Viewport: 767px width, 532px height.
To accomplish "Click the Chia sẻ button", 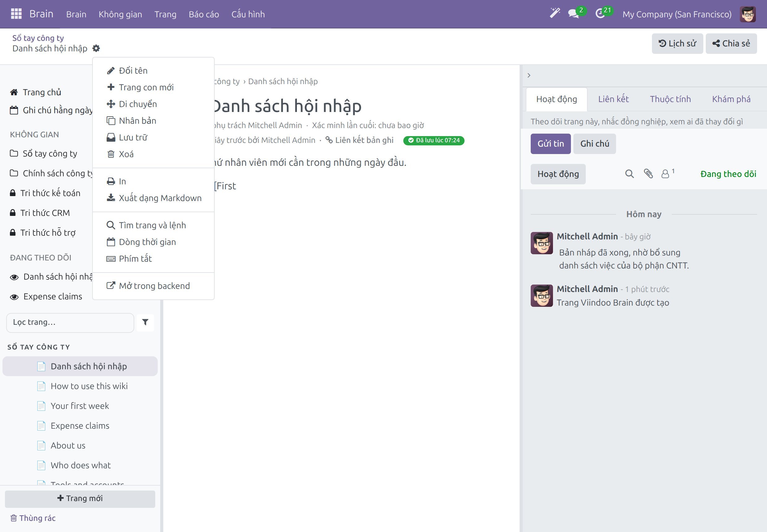I will pyautogui.click(x=731, y=43).
